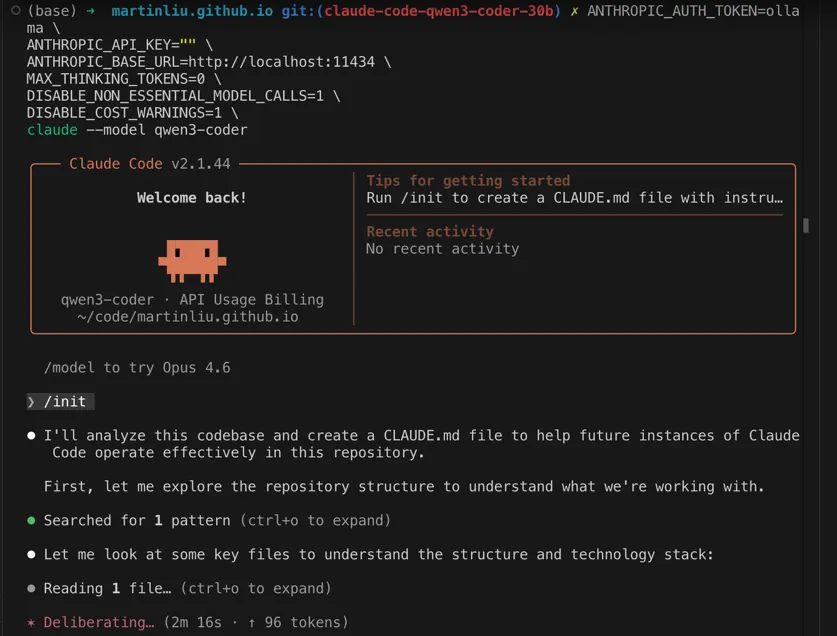The height and width of the screenshot is (636, 837).
Task: Click the Claude Code pixel mascot
Action: 192,259
